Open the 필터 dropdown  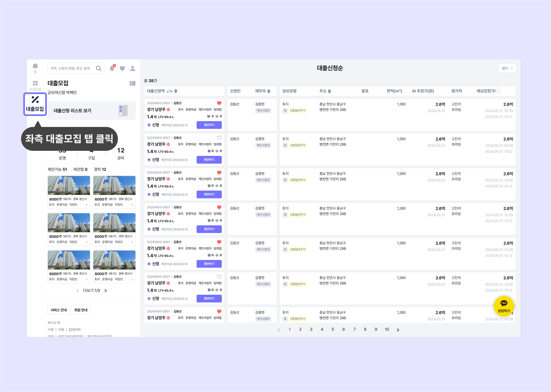click(x=507, y=68)
